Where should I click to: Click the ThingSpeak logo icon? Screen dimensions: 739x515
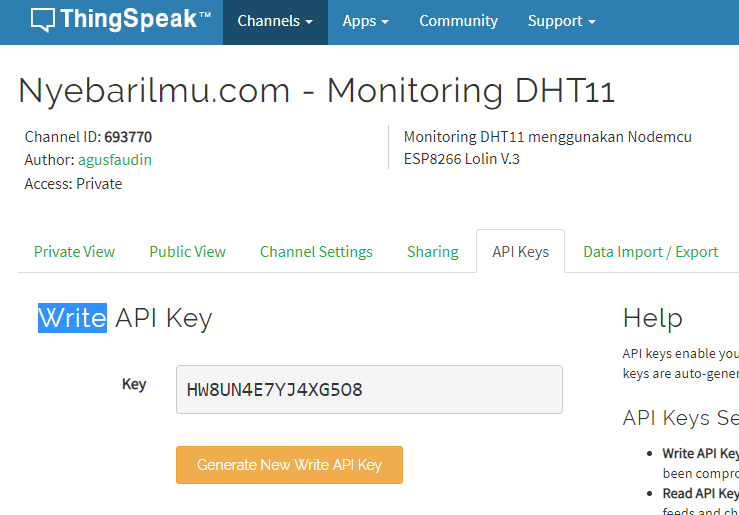coord(43,20)
